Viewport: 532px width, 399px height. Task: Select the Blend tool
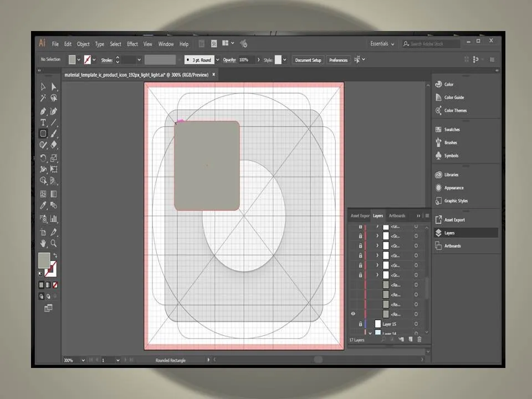click(54, 205)
